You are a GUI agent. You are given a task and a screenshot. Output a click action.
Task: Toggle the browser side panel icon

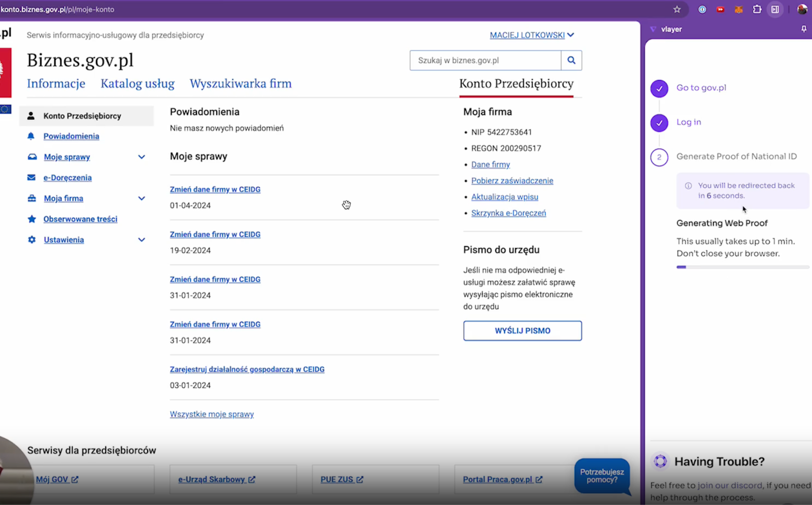click(x=775, y=9)
